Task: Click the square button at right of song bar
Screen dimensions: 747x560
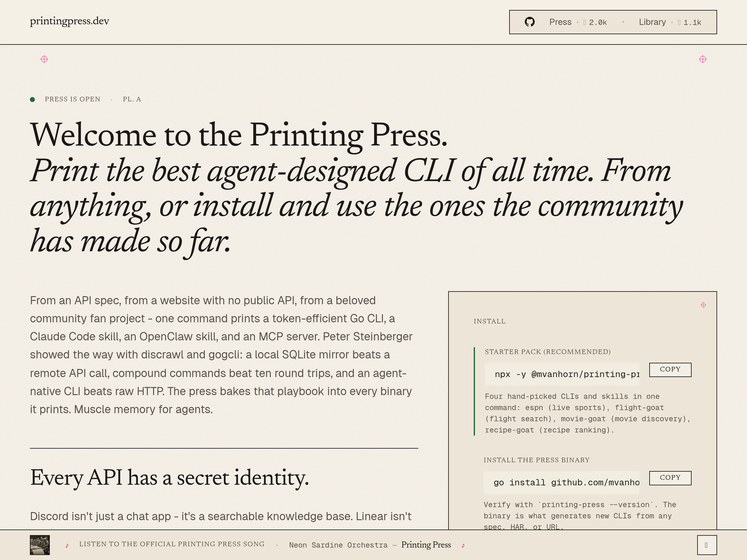Action: (707, 545)
